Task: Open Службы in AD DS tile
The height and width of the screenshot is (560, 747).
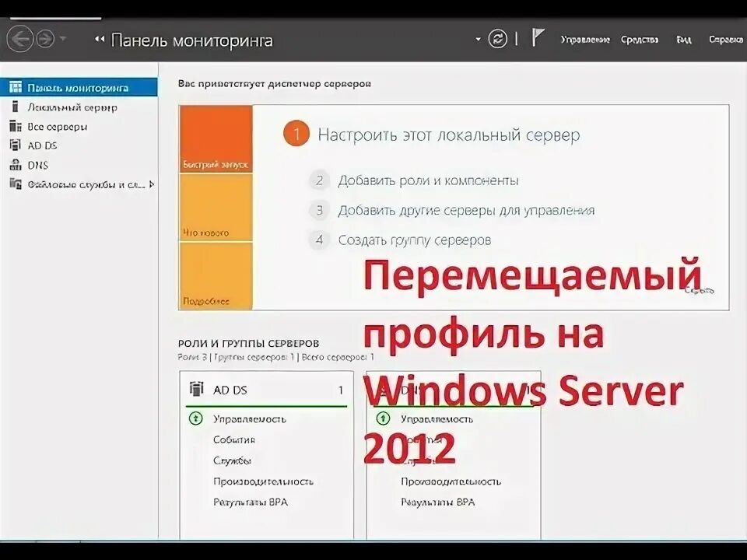Action: click(232, 460)
